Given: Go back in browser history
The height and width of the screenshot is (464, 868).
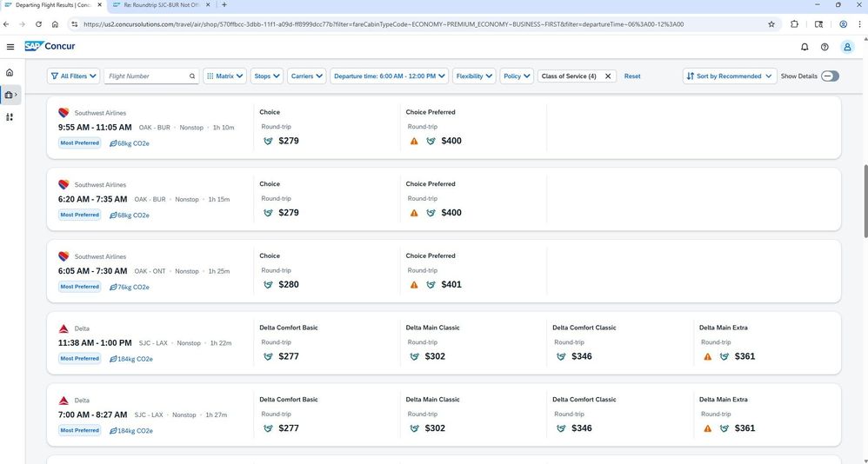Looking at the screenshot, I should (6, 24).
